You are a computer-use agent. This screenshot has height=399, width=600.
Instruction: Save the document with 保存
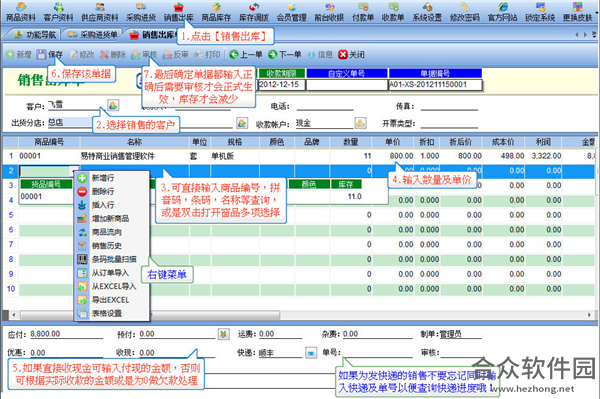pos(50,54)
